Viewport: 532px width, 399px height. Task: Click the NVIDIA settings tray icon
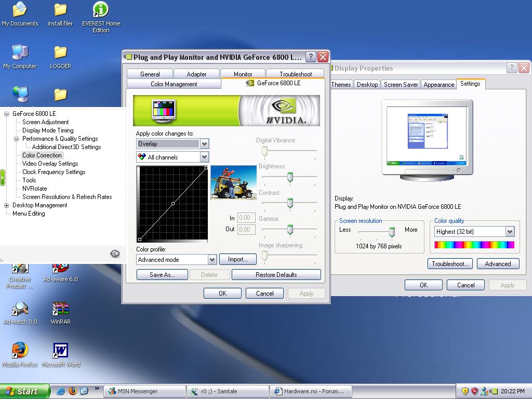[x=494, y=391]
